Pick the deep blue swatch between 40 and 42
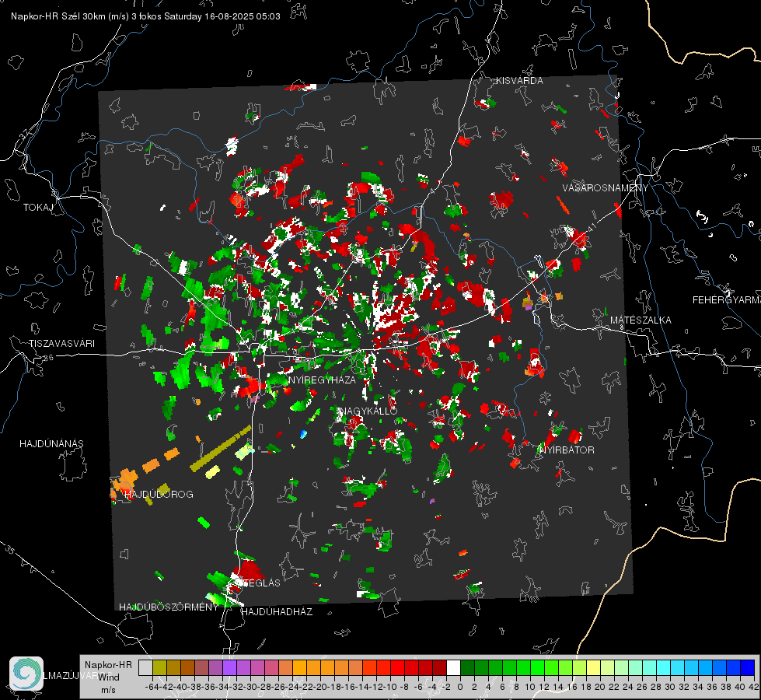 pos(748,667)
